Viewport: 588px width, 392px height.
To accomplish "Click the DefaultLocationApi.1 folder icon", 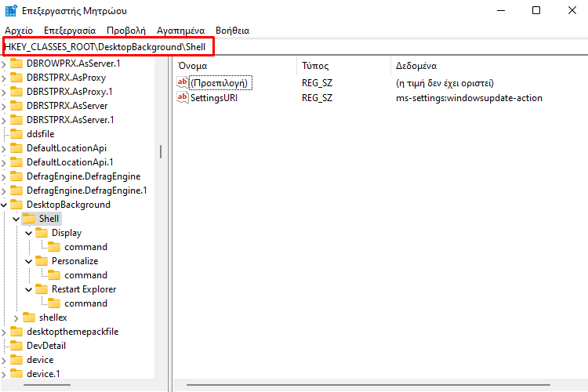I will coord(16,162).
